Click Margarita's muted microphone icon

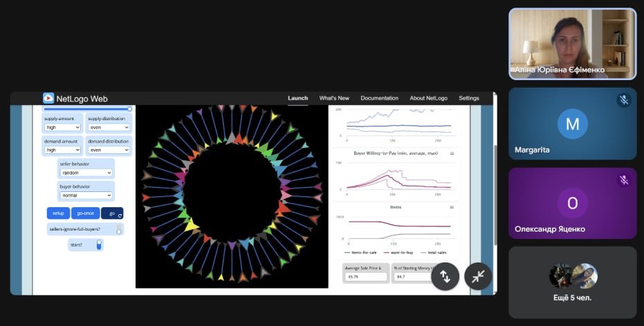pos(623,100)
